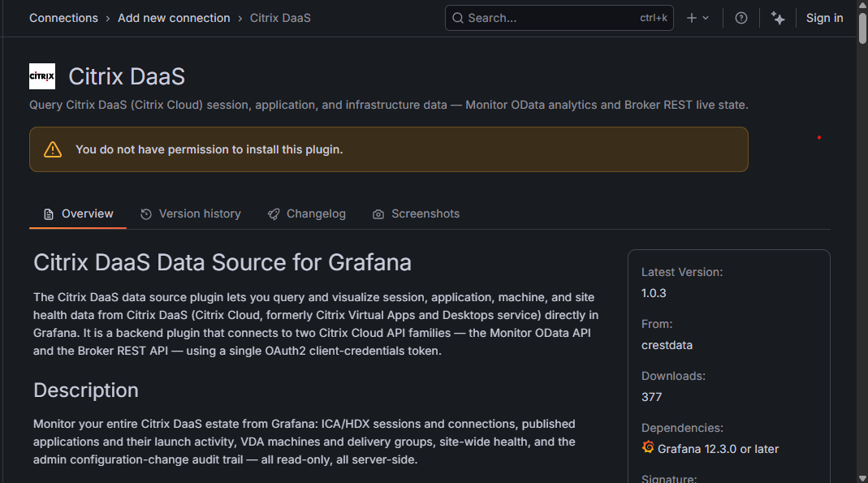Click the scrollbar down arrow

862,478
